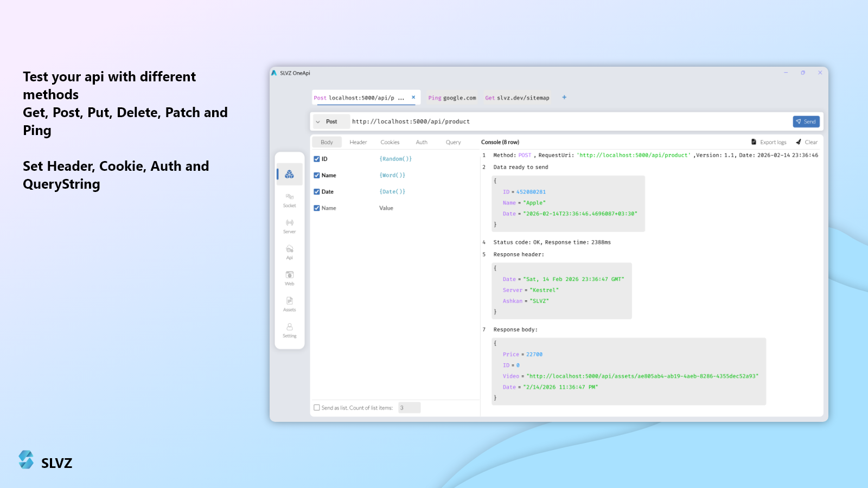Click the request URL input field
This screenshot has height=488, width=868.
point(570,121)
